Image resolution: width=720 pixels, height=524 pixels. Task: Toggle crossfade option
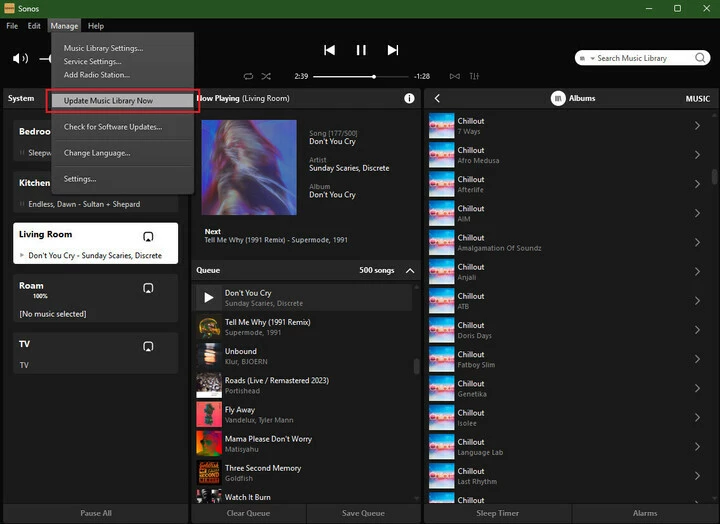[x=455, y=76]
